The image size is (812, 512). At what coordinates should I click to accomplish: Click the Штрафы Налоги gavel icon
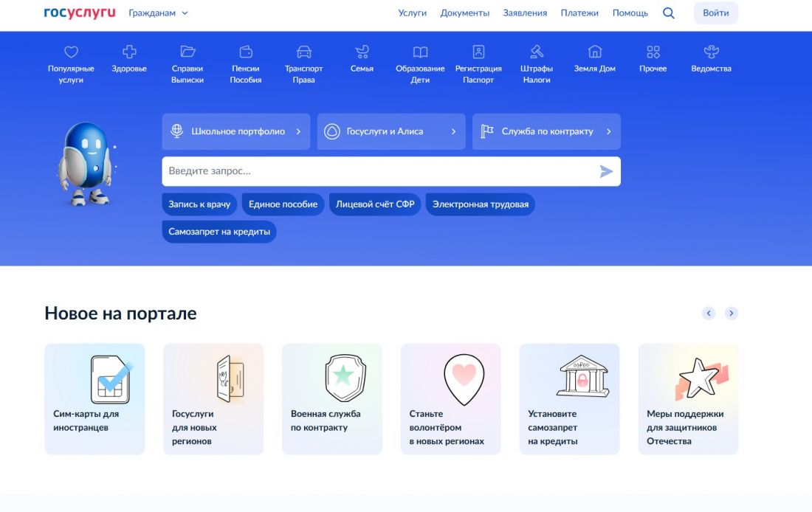537,52
